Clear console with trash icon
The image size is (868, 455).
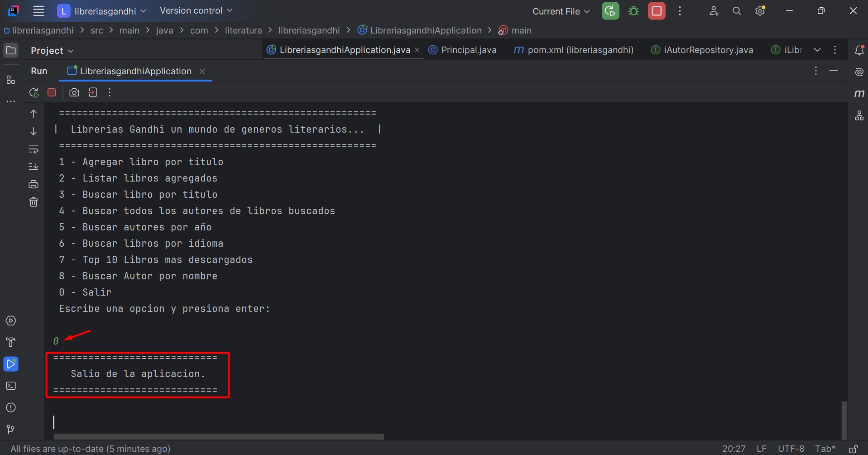click(x=34, y=202)
